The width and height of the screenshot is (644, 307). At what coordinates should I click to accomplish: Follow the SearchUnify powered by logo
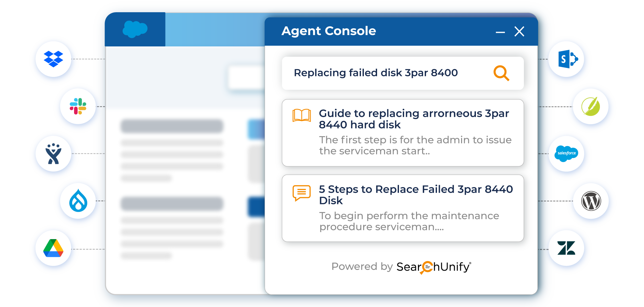[x=434, y=267]
